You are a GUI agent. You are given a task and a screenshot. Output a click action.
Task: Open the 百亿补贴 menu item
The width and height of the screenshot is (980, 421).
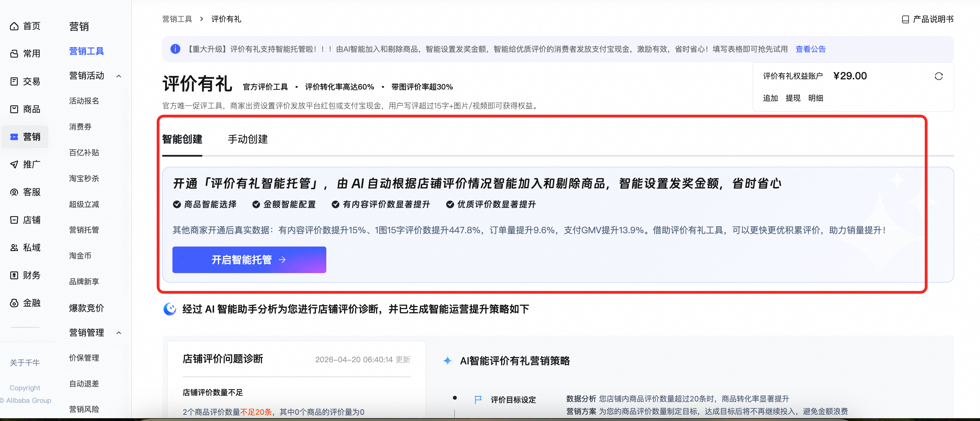click(x=84, y=152)
